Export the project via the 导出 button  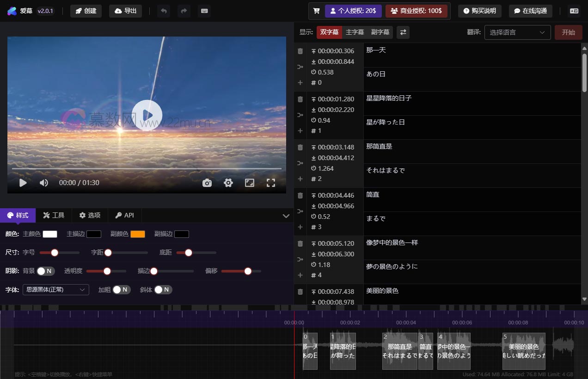(x=125, y=11)
